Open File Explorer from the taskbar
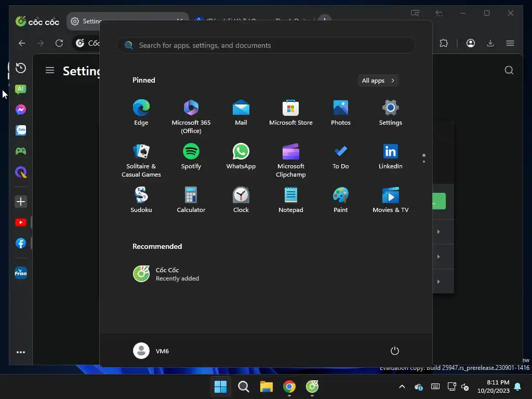Viewport: 532px width, 399px height. (x=267, y=387)
